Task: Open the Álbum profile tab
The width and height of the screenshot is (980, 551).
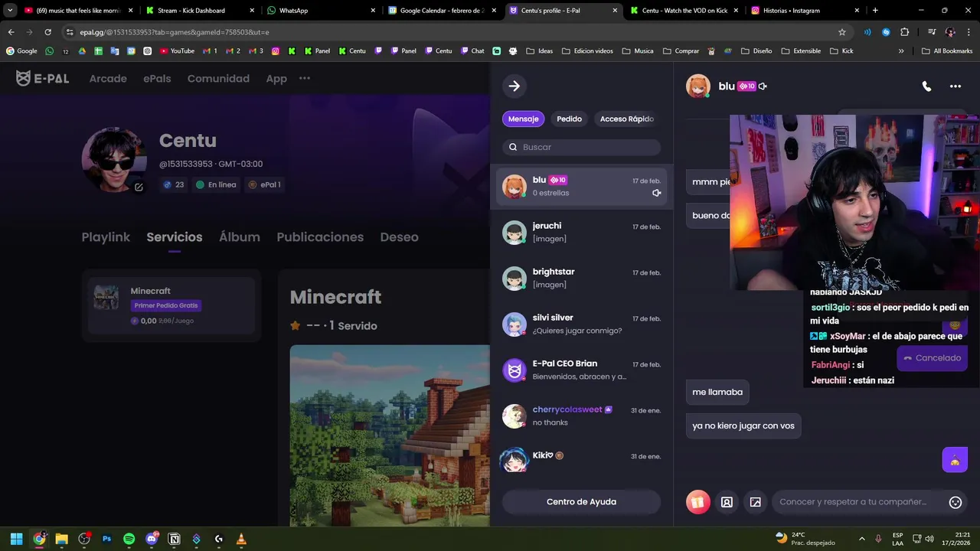Action: click(x=240, y=237)
